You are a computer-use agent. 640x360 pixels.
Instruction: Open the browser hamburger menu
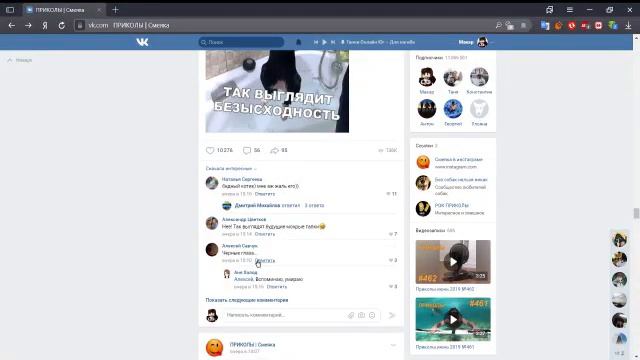click(569, 10)
